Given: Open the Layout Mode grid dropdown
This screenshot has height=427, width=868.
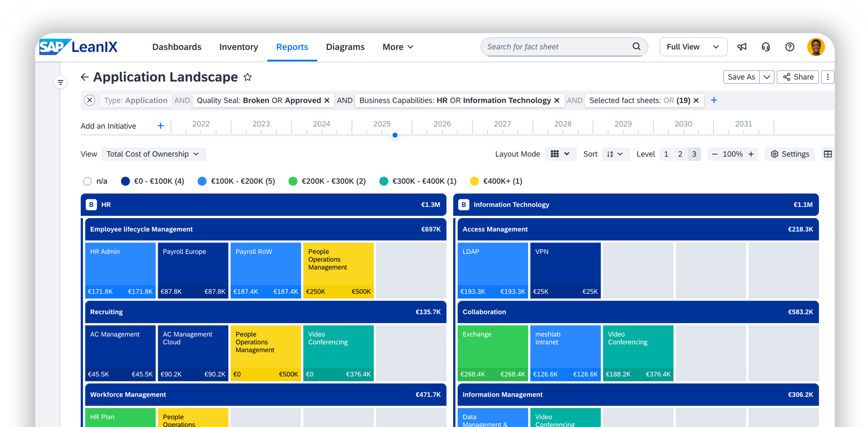Looking at the screenshot, I should pyautogui.click(x=560, y=154).
